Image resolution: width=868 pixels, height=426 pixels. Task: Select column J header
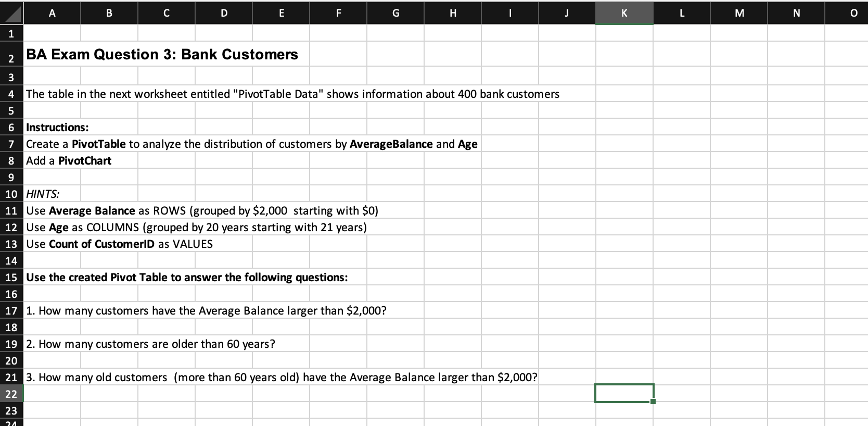[567, 13]
